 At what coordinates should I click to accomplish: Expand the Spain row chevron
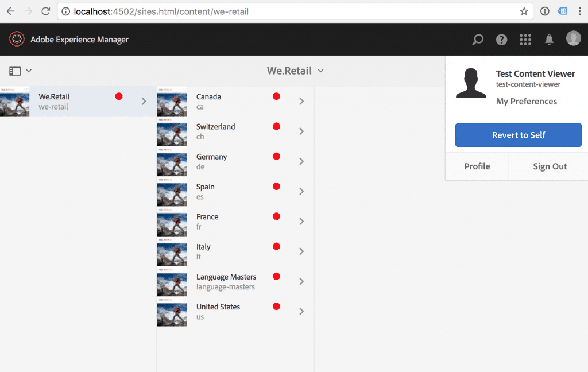301,191
